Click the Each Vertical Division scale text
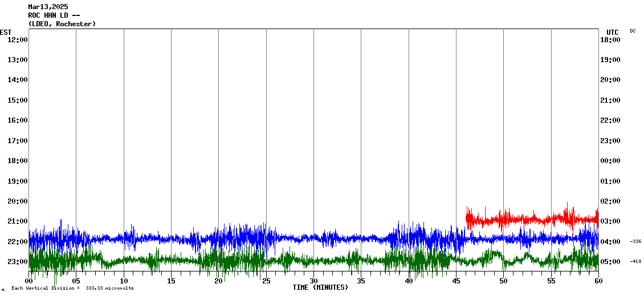644x296 pixels. 72,288
